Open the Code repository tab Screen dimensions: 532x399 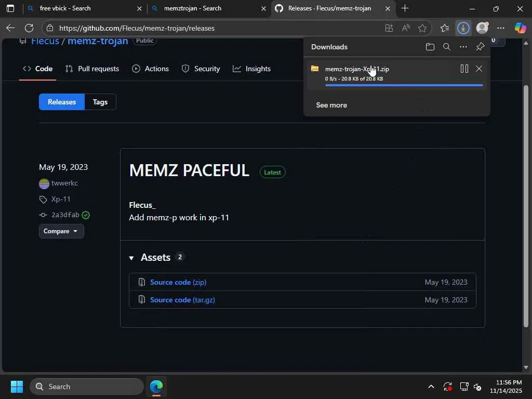37,69
